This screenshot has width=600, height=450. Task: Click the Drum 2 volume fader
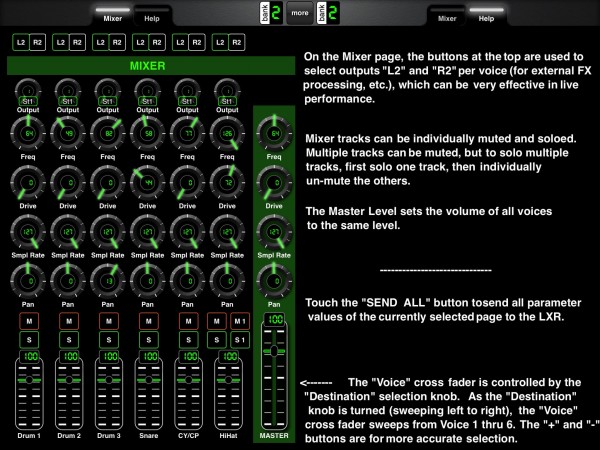[x=69, y=394]
